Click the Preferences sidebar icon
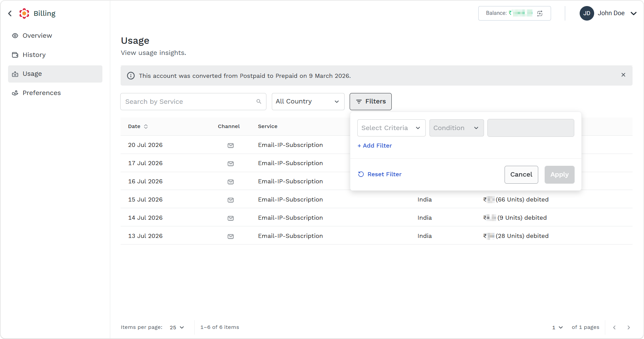The height and width of the screenshot is (339, 644). pyautogui.click(x=15, y=93)
